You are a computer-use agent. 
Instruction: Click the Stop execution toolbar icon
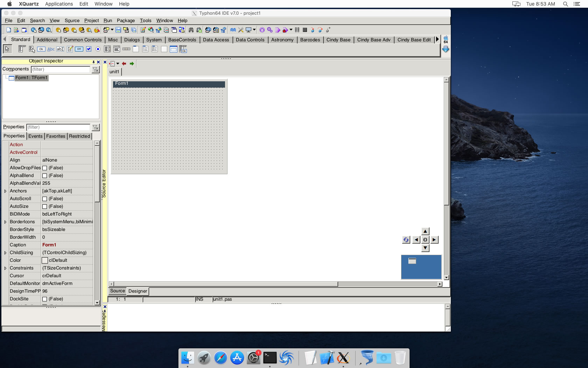pyautogui.click(x=305, y=30)
